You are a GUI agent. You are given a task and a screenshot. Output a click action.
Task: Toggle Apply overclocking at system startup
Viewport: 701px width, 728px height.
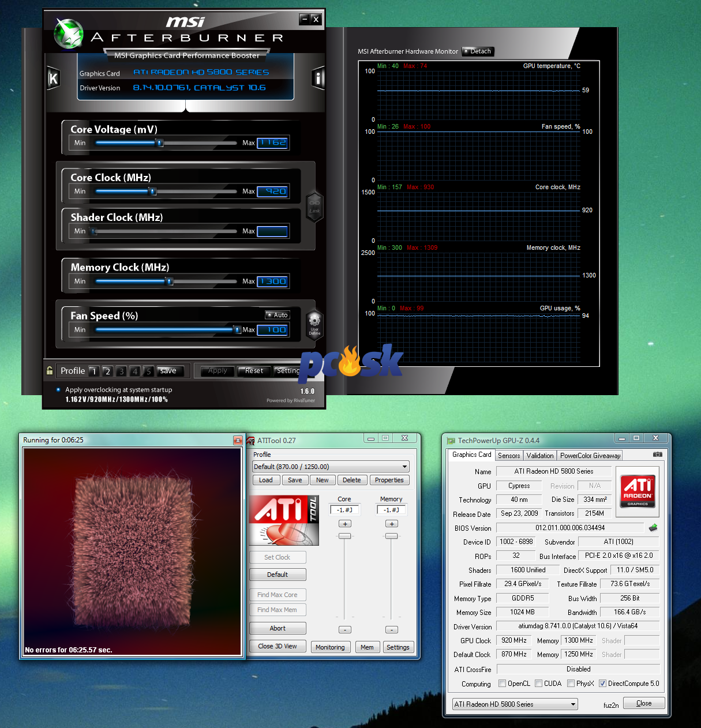(58, 389)
